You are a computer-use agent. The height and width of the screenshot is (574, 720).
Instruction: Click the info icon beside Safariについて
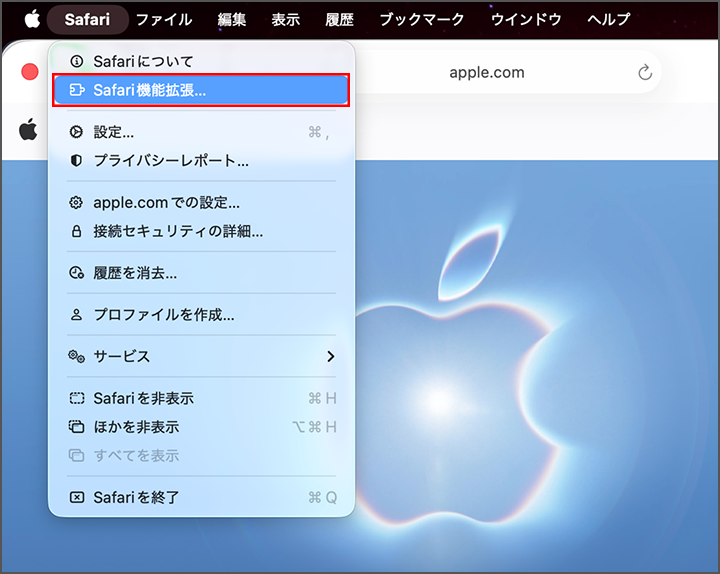click(77, 61)
